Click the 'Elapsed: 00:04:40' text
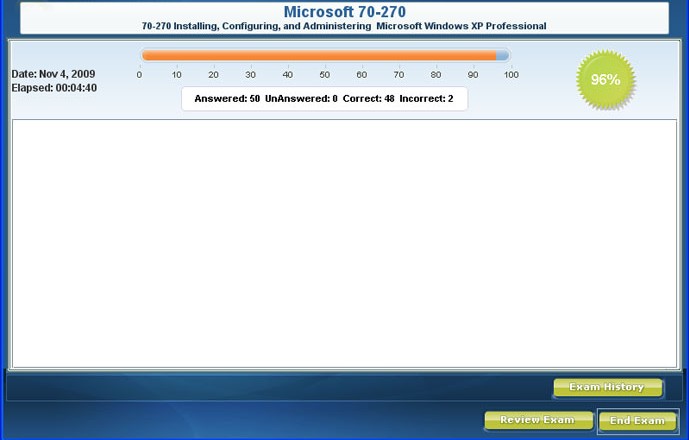689x440 pixels. point(54,88)
